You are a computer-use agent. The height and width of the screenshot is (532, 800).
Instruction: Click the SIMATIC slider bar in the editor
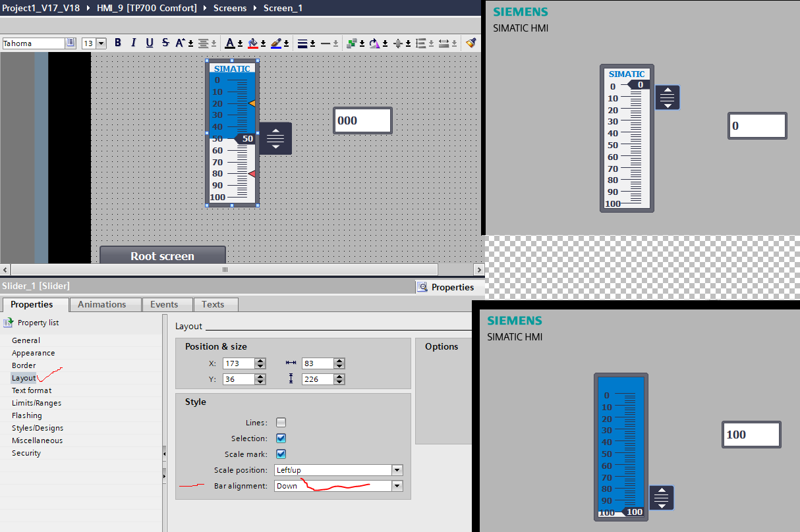coord(232,133)
